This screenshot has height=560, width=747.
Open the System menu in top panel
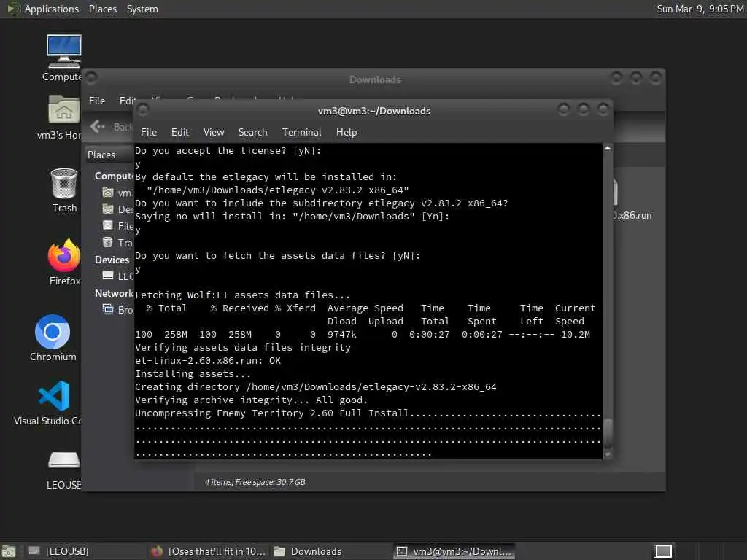[x=142, y=9]
